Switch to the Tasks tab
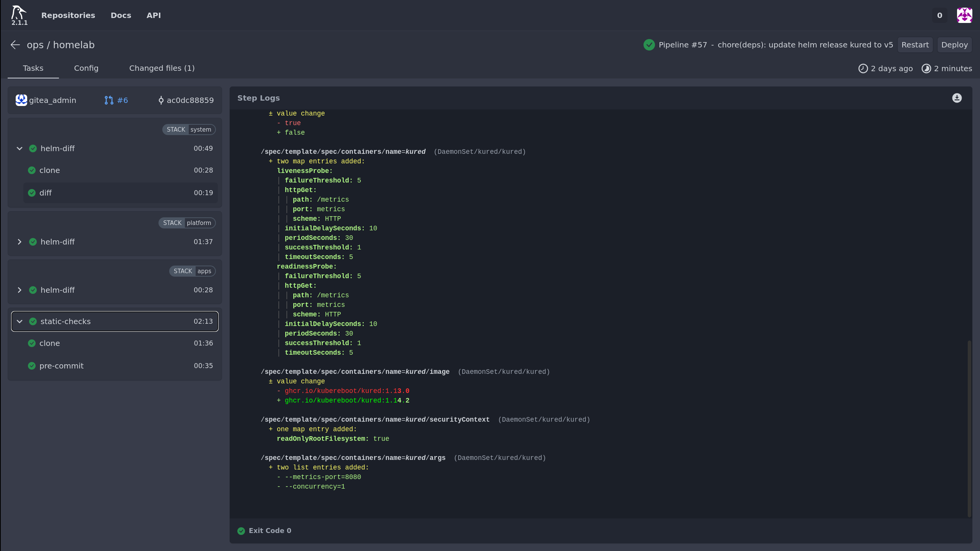980x551 pixels. point(33,68)
